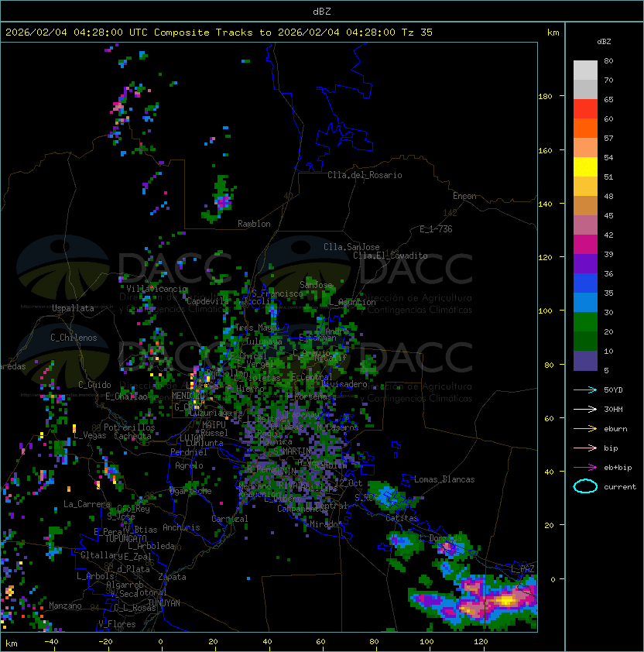Click the magenta echo cell north of Ramblon

point(223,201)
